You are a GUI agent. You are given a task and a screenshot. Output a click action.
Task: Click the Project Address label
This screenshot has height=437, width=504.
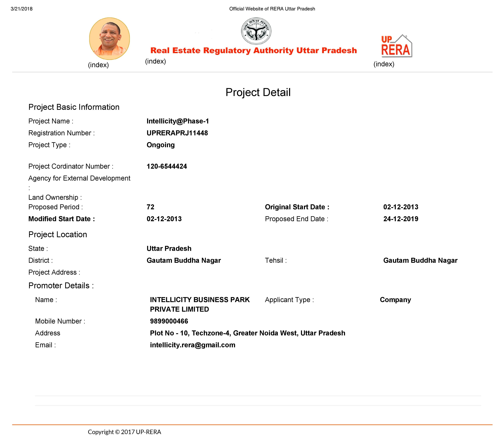tap(54, 272)
